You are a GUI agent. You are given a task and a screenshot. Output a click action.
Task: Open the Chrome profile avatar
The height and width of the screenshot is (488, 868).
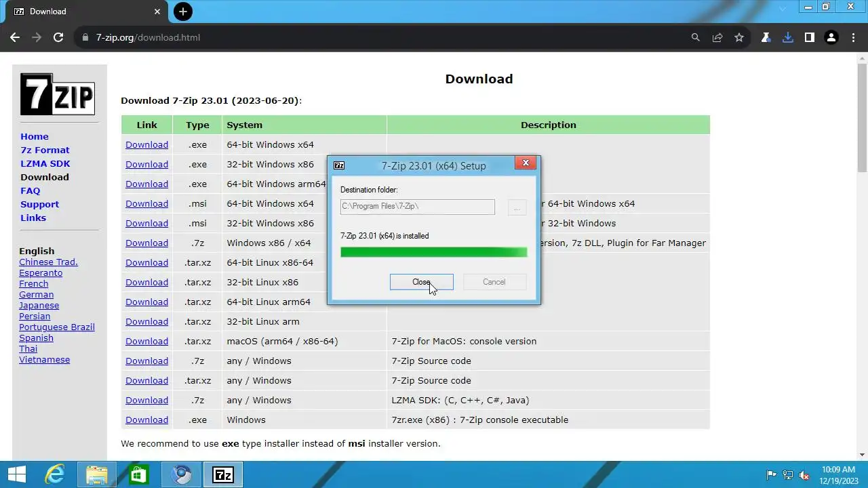[831, 37]
